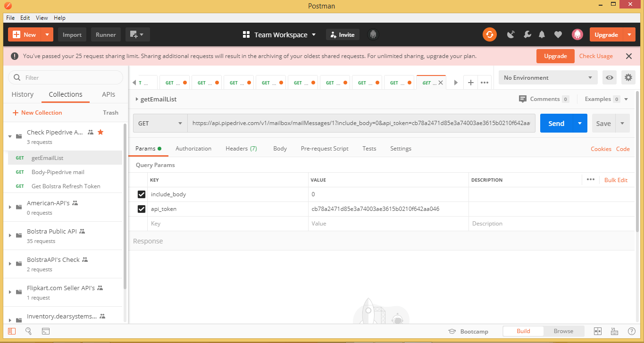Open notifications via the bell icon
The width and height of the screenshot is (644, 343).
click(x=541, y=34)
